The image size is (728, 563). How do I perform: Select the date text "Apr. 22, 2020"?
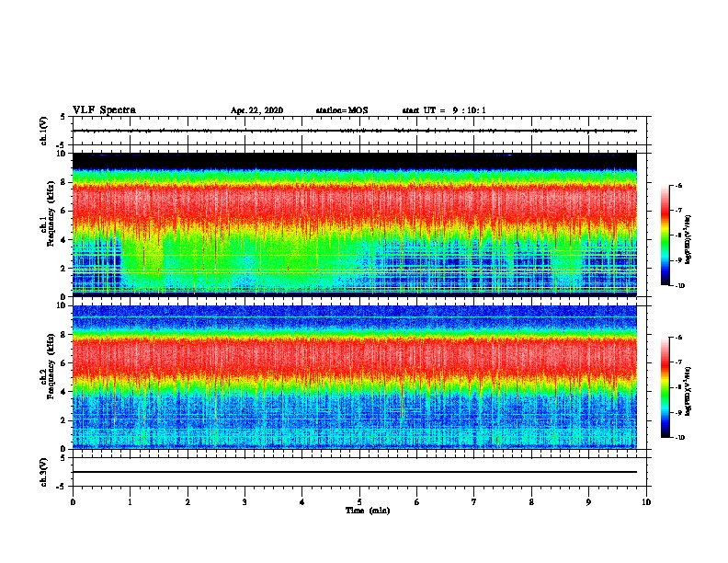(256, 110)
